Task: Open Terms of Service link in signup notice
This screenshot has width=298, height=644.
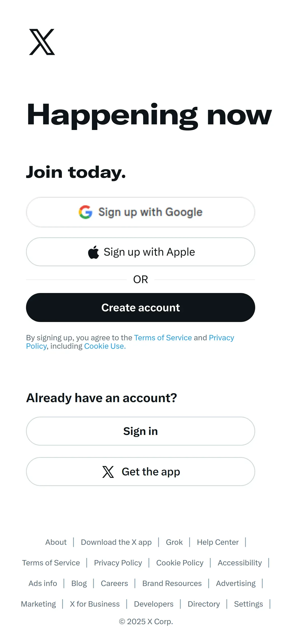Action: pyautogui.click(x=163, y=338)
